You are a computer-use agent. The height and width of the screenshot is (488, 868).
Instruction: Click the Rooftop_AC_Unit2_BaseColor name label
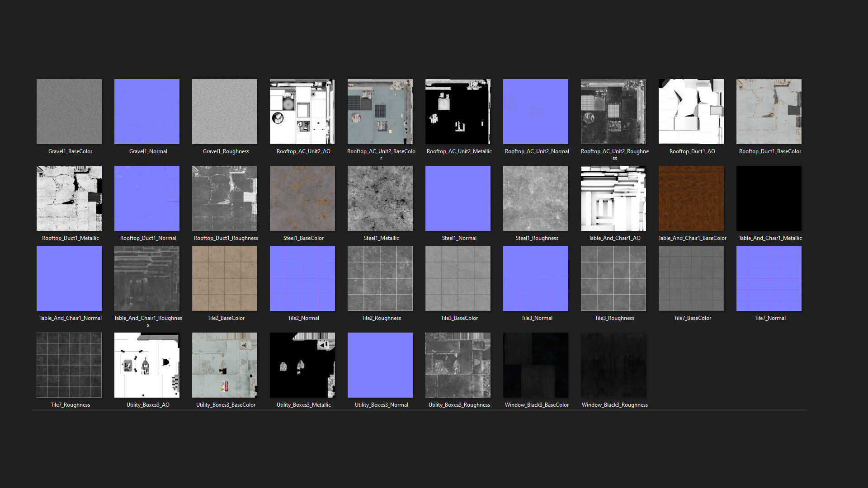point(381,151)
